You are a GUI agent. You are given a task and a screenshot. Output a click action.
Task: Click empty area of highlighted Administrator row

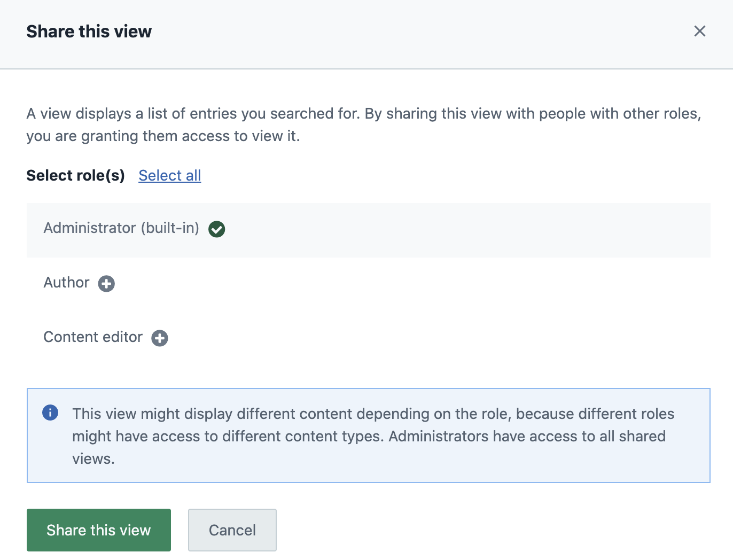coord(454,230)
